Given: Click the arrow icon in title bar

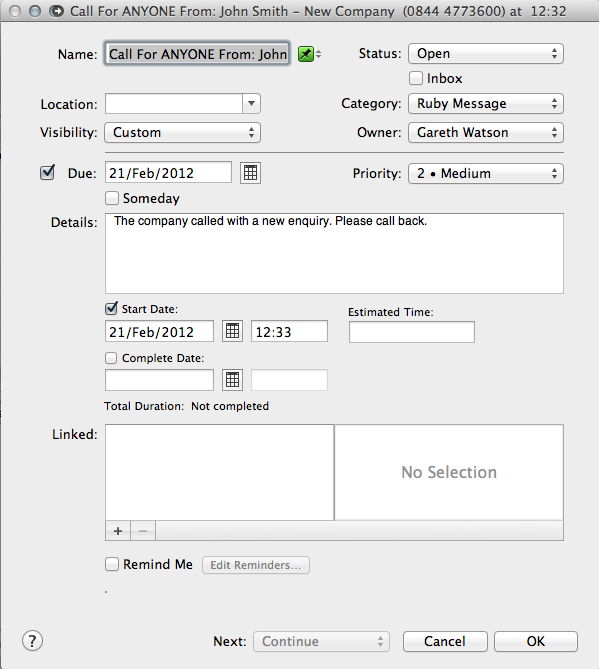Looking at the screenshot, I should coord(56,11).
